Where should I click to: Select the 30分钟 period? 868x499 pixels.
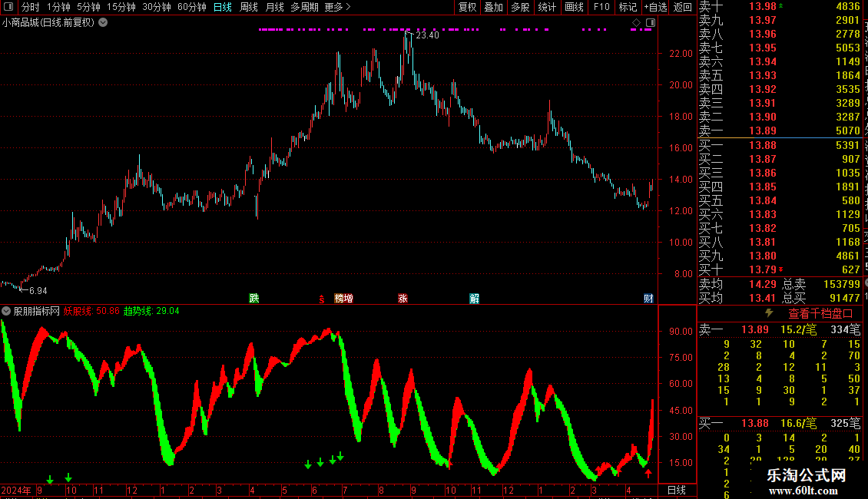tap(156, 7)
